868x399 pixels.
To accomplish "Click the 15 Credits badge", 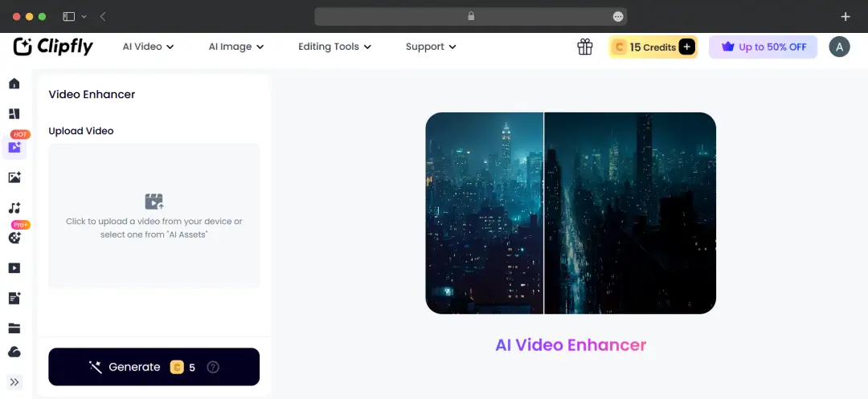I will (653, 47).
